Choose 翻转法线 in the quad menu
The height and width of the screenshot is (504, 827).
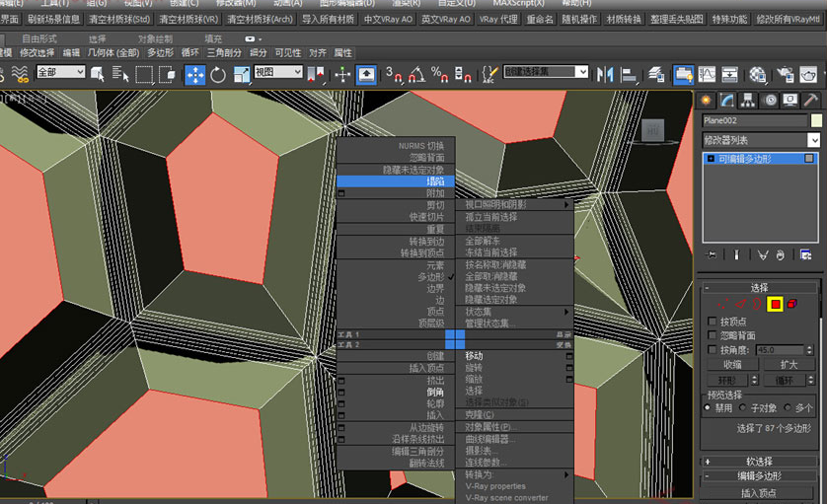[396, 464]
